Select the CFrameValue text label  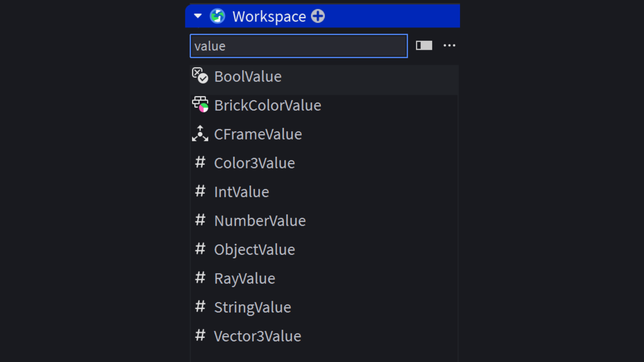tap(258, 134)
